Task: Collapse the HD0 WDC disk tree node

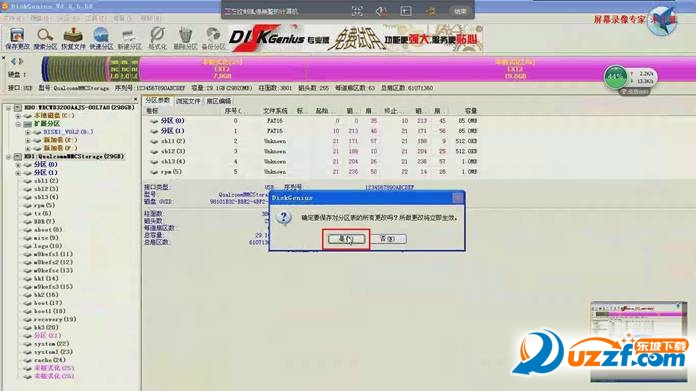Action: point(8,108)
